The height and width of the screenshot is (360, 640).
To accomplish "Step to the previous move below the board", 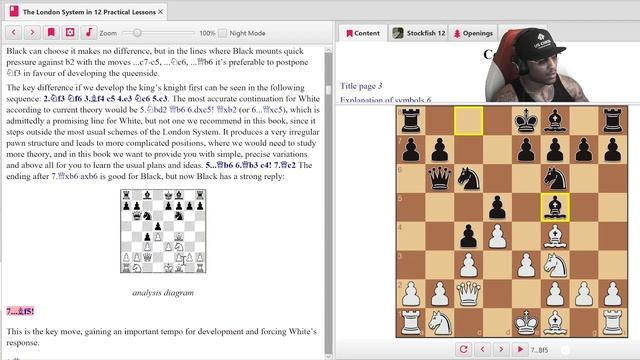I will click(x=482, y=349).
